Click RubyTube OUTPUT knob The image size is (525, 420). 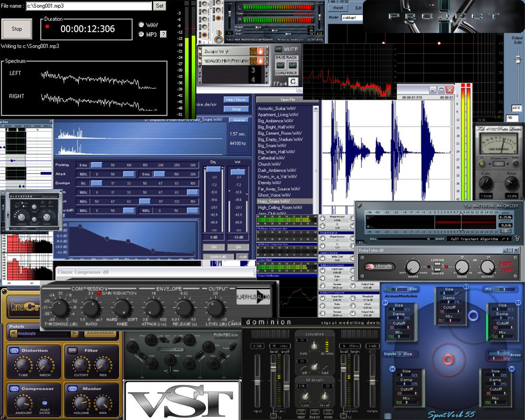click(x=487, y=267)
